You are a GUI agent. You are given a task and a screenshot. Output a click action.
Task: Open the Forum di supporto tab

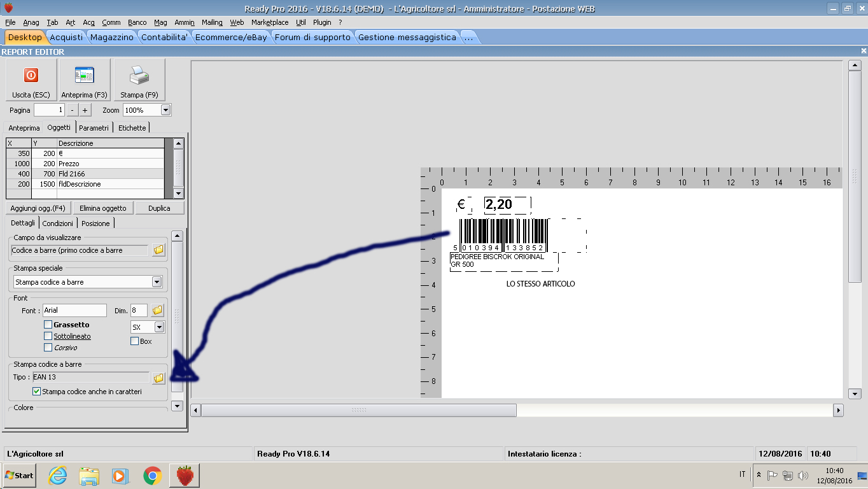click(x=312, y=37)
